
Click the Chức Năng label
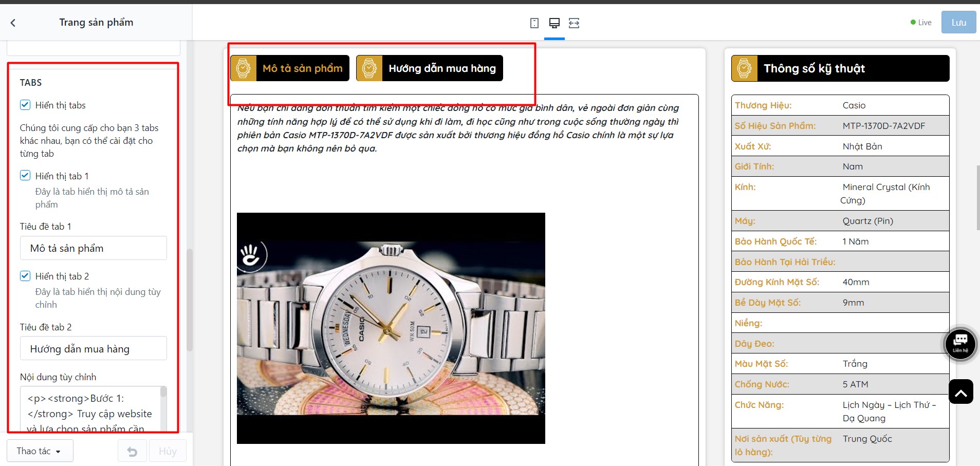tap(759, 405)
